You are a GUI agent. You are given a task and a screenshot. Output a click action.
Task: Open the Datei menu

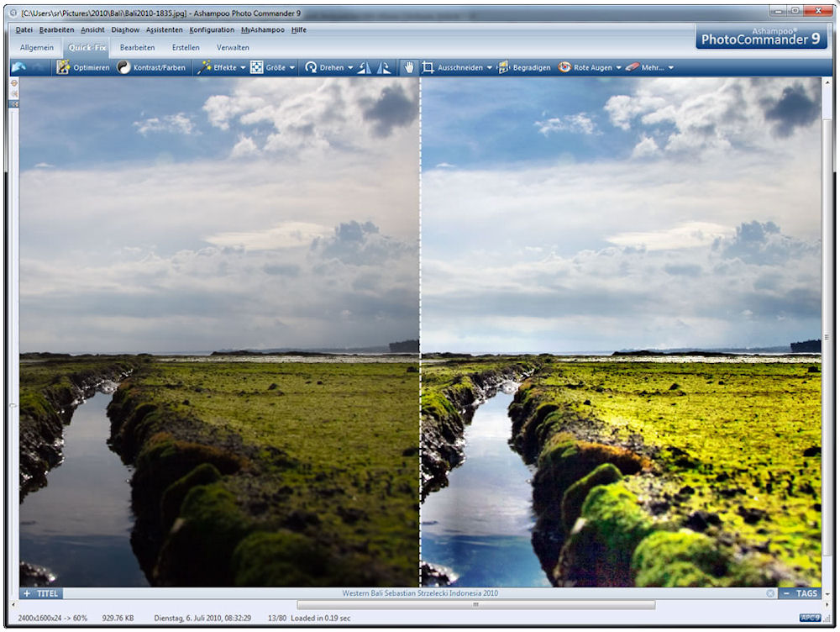point(24,29)
